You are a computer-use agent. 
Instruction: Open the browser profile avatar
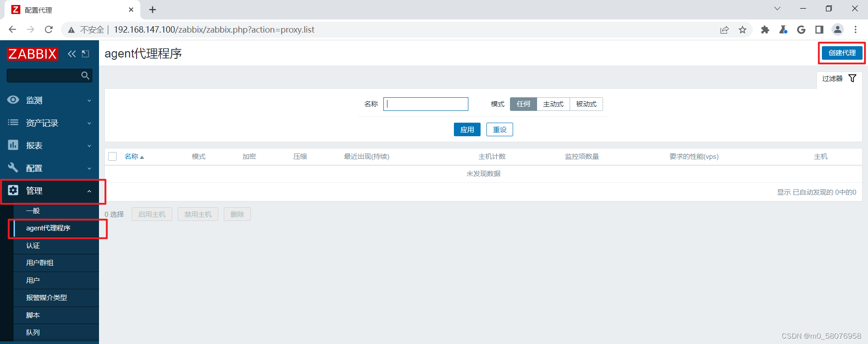(837, 29)
